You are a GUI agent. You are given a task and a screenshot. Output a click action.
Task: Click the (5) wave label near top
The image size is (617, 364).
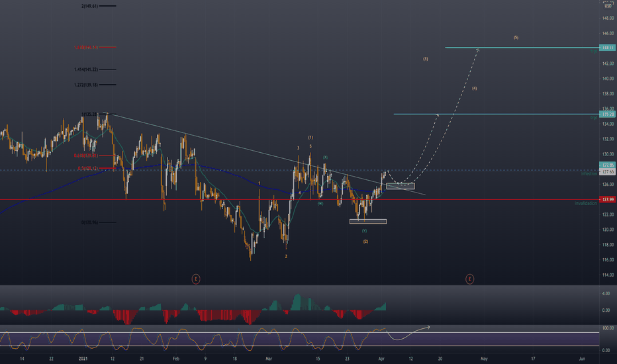tap(516, 37)
